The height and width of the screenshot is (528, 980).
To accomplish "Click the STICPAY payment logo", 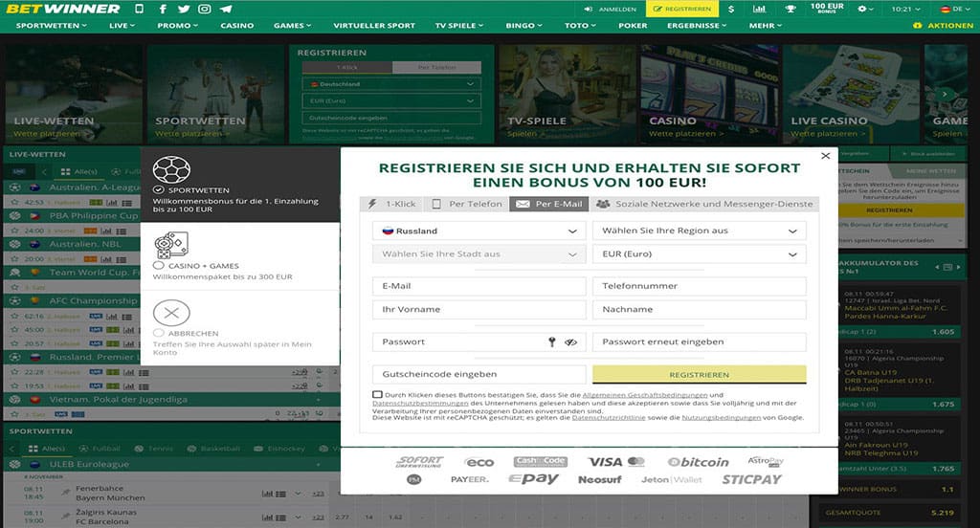I will coord(752,479).
